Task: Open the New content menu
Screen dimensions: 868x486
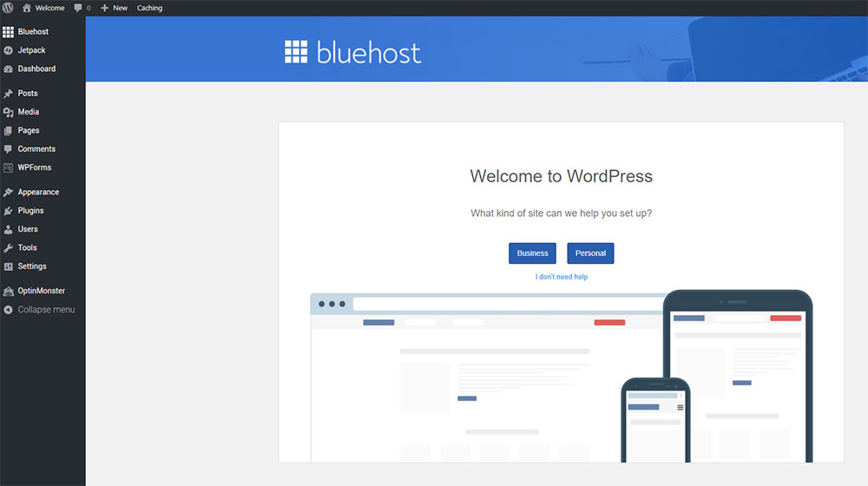Action: click(x=114, y=8)
